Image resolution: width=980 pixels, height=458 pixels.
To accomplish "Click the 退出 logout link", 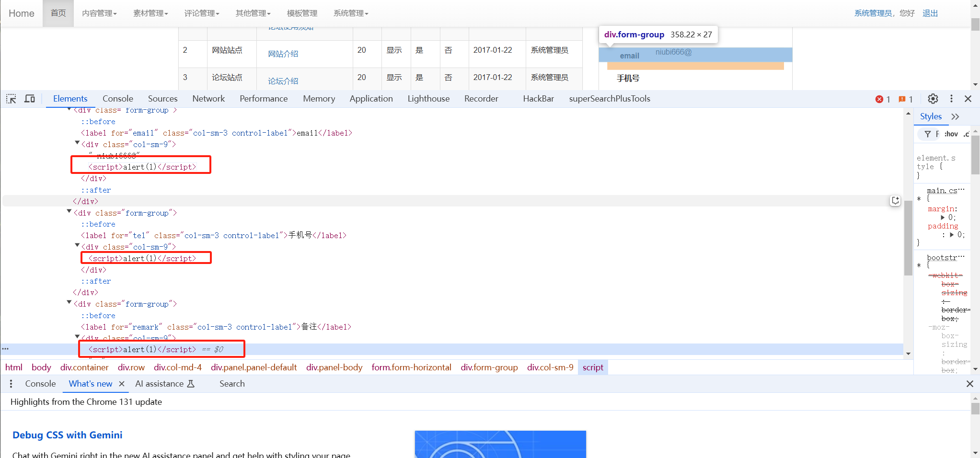I will click(x=930, y=13).
